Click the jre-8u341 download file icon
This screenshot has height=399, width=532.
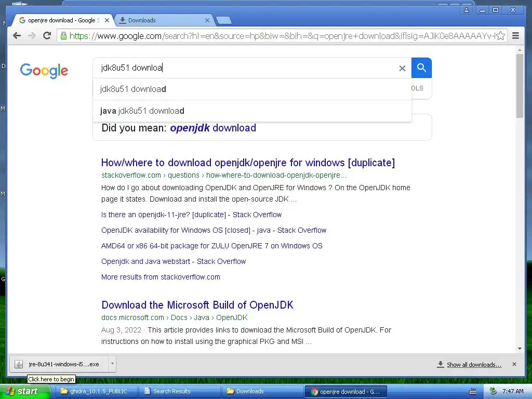point(19,364)
